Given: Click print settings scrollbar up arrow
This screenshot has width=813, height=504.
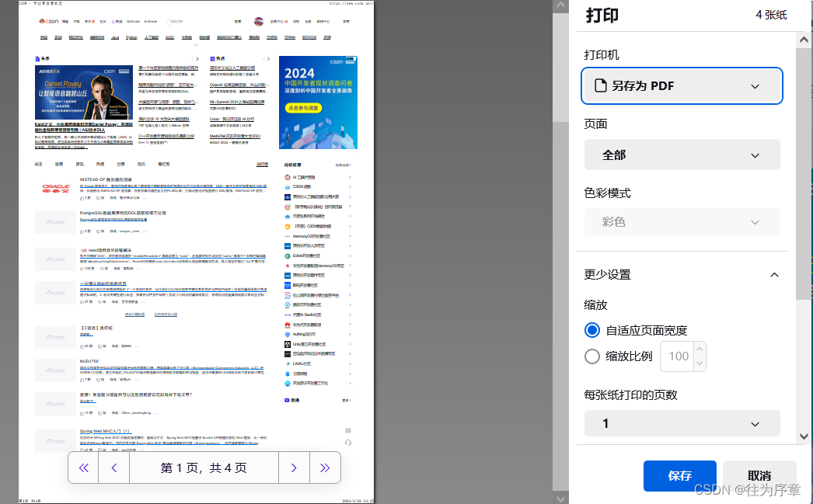Looking at the screenshot, I should (804, 40).
